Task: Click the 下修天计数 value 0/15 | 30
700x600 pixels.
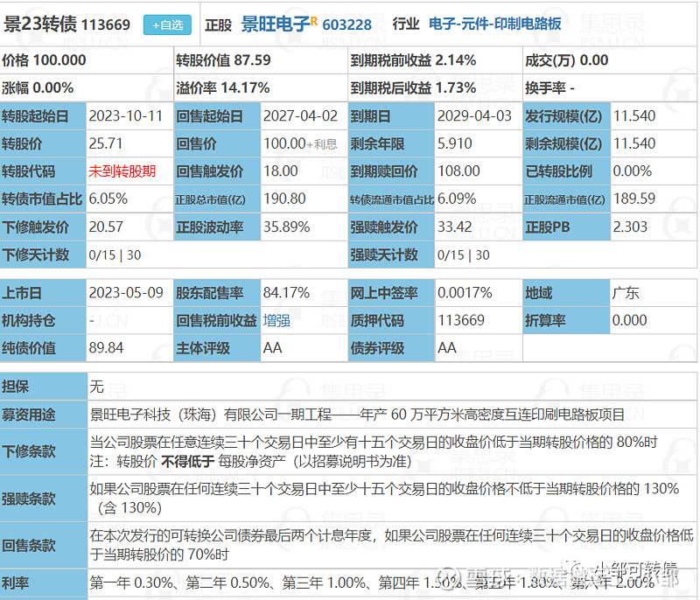Action: click(x=115, y=255)
